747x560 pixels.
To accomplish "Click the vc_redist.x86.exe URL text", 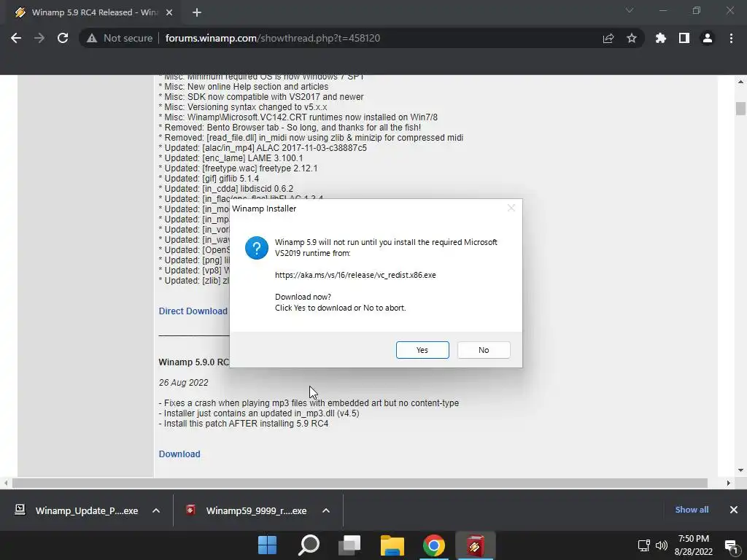I will 355,275.
